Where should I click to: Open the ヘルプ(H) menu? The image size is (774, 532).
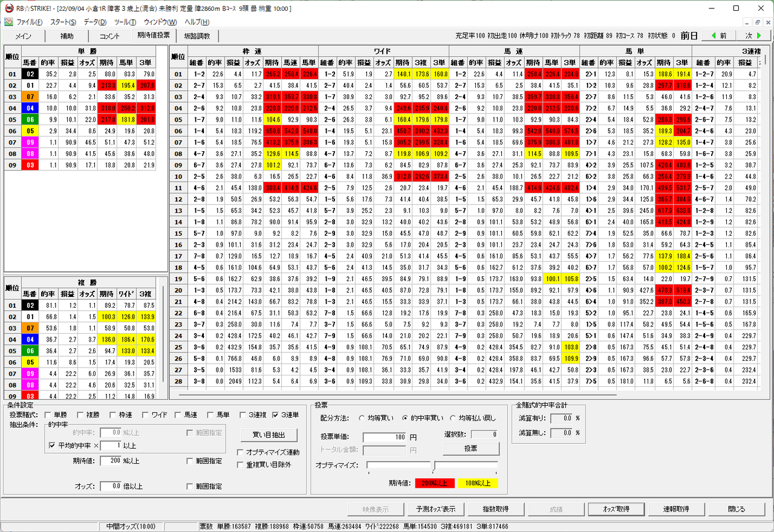(197, 22)
